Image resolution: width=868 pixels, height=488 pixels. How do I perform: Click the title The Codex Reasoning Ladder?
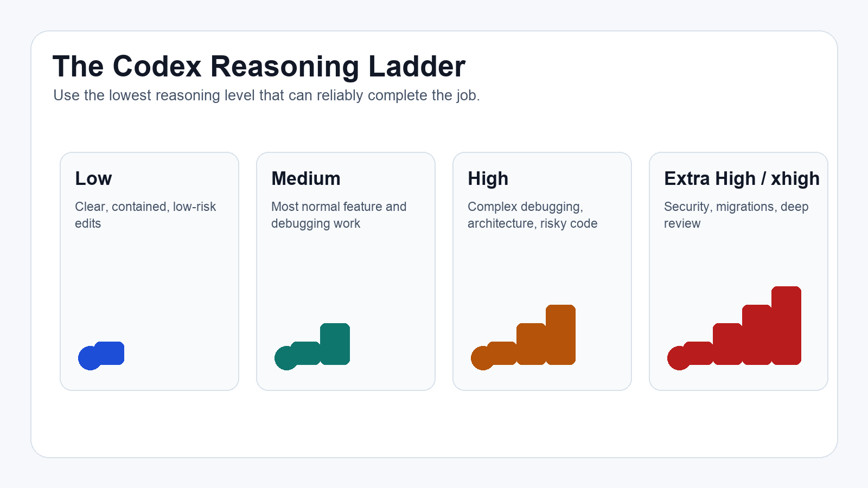click(259, 66)
